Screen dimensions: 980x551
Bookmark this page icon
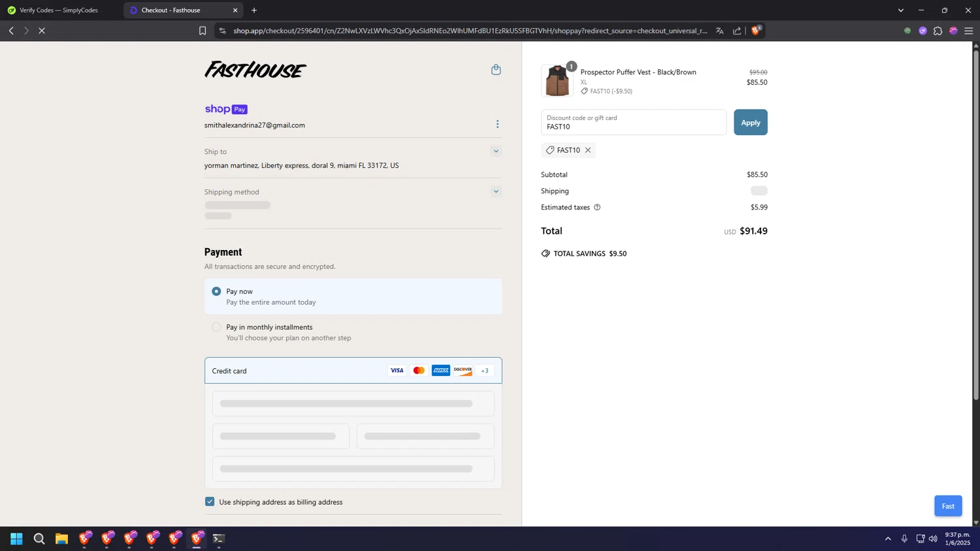[203, 31]
